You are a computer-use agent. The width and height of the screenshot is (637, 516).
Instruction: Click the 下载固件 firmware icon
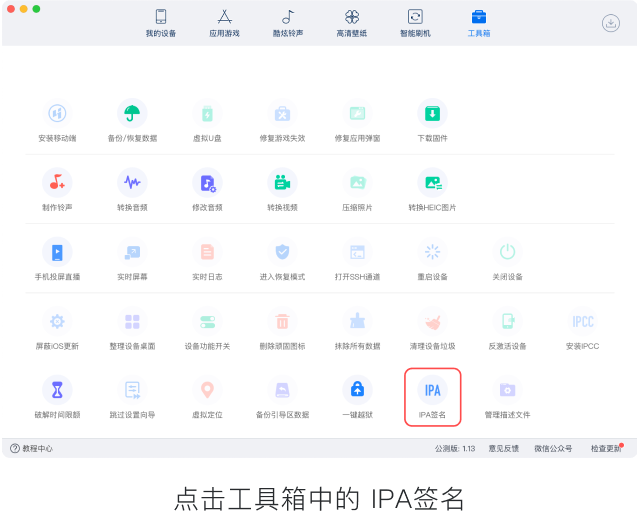(432, 113)
